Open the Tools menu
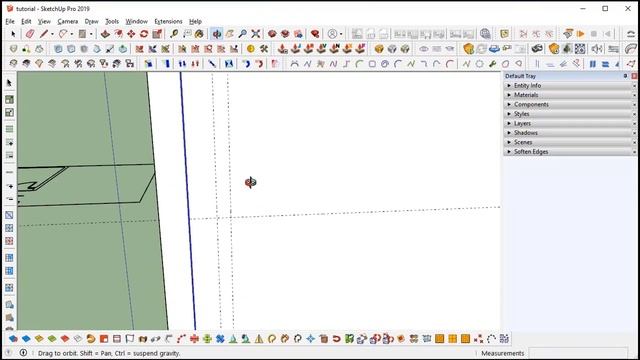 point(112,21)
